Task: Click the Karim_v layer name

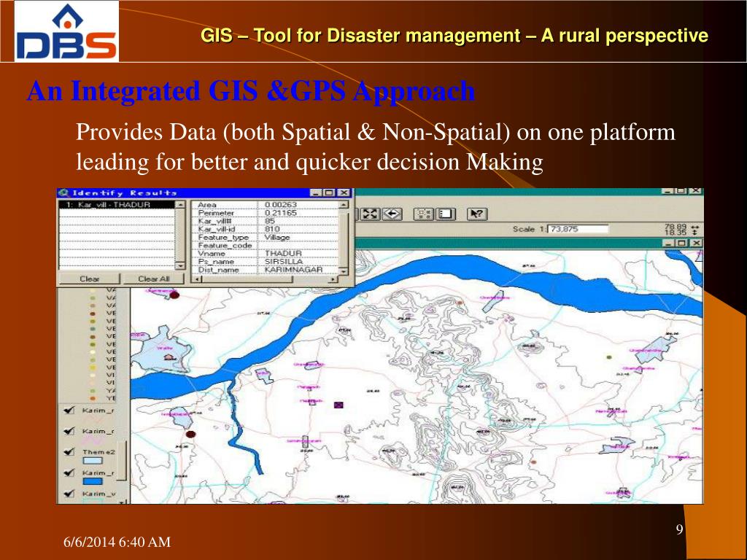Action: click(98, 494)
